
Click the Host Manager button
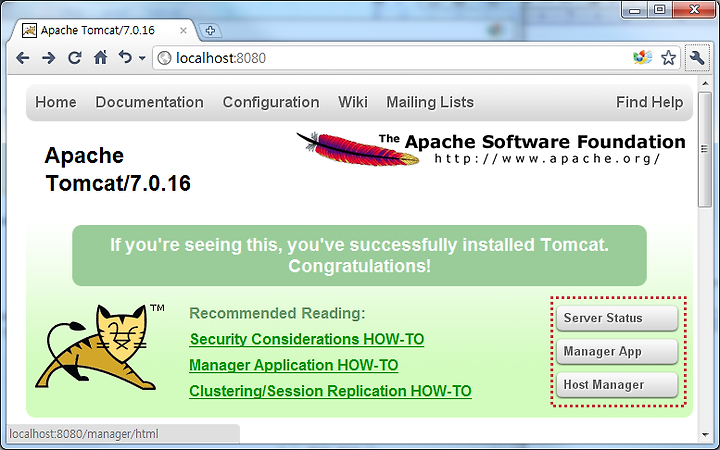point(617,385)
